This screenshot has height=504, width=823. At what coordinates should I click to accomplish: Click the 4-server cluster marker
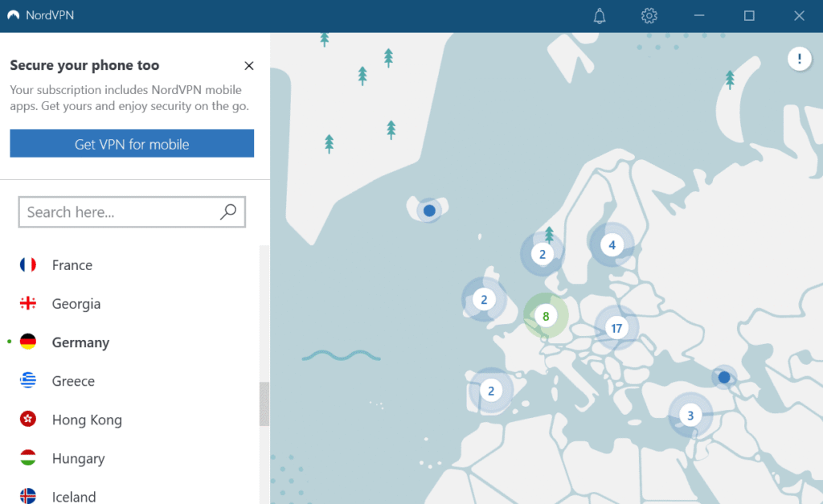pos(612,244)
